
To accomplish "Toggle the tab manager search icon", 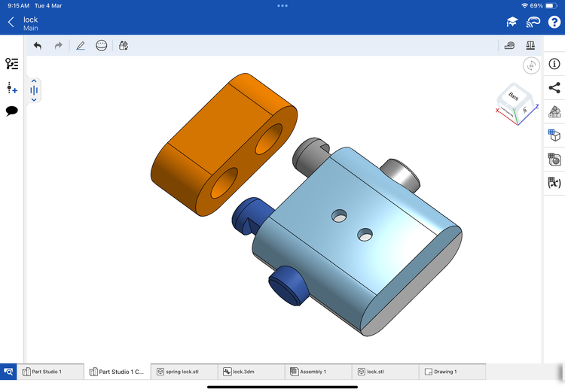I will click(8, 372).
